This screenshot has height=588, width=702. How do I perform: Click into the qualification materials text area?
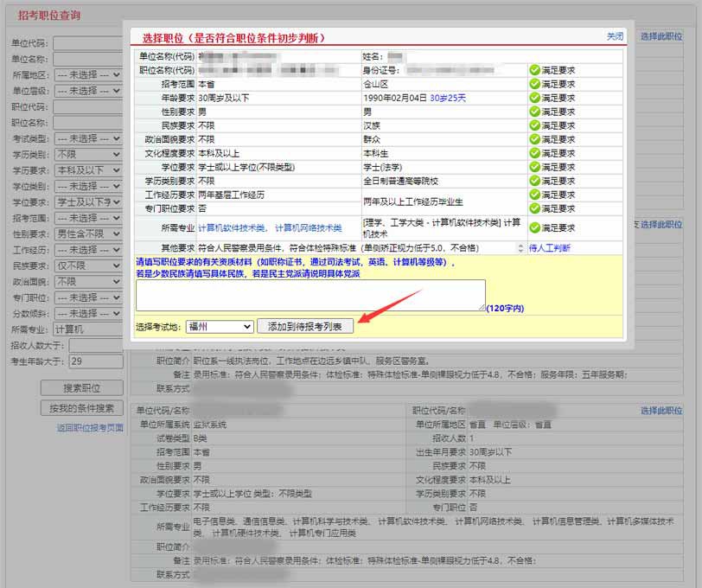coord(310,294)
